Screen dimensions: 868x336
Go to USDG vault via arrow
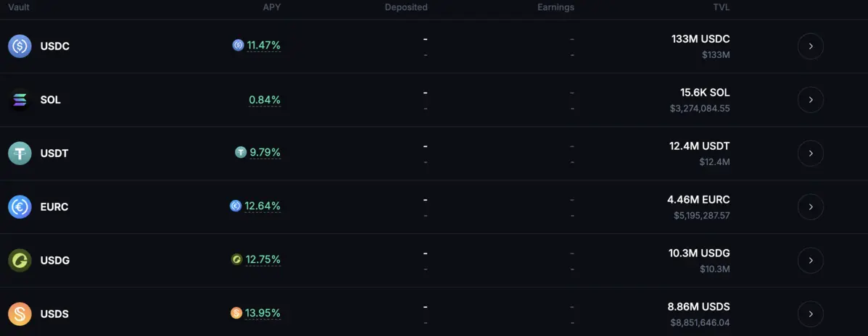coord(810,261)
